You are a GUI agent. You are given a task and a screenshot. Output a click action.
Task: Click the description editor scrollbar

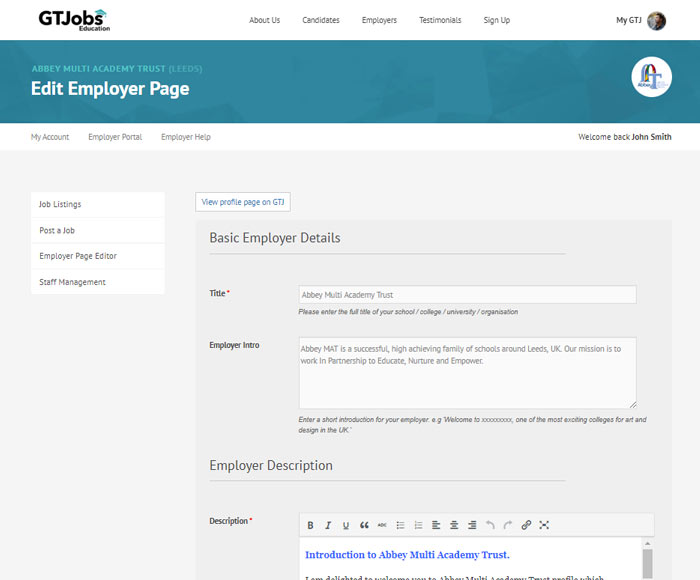(x=647, y=562)
